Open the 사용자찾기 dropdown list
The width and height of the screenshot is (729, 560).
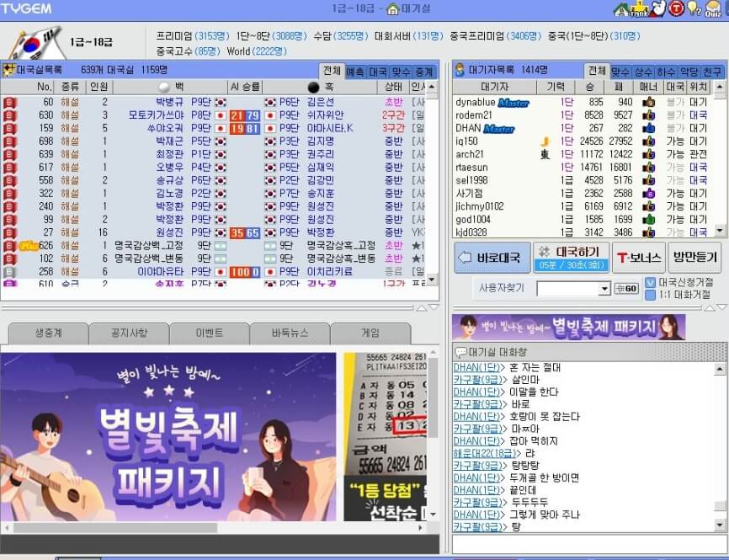click(x=604, y=286)
